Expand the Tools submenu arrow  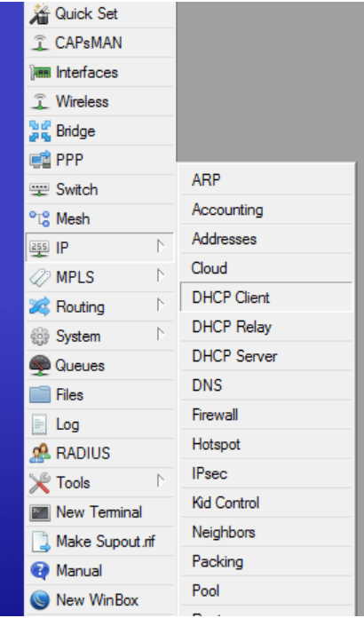coord(160,481)
